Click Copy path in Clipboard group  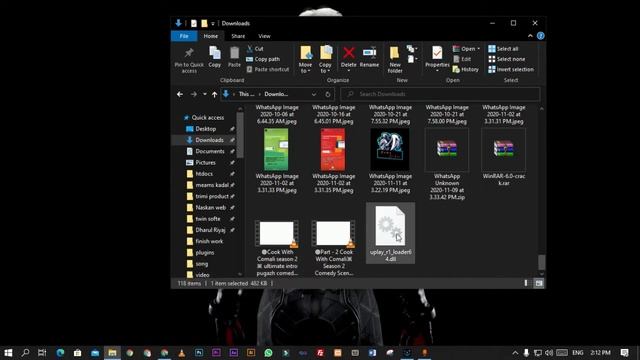click(263, 59)
